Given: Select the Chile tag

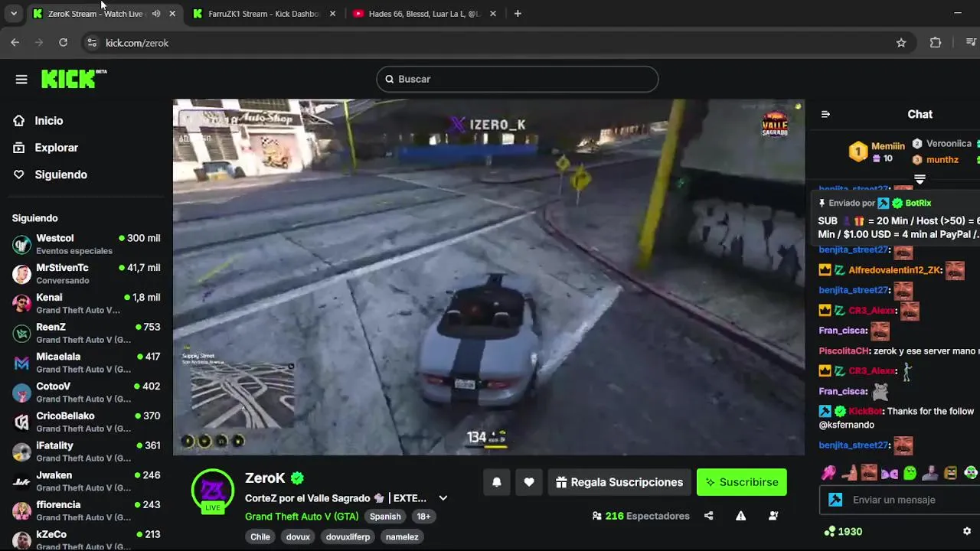Looking at the screenshot, I should click(x=260, y=536).
